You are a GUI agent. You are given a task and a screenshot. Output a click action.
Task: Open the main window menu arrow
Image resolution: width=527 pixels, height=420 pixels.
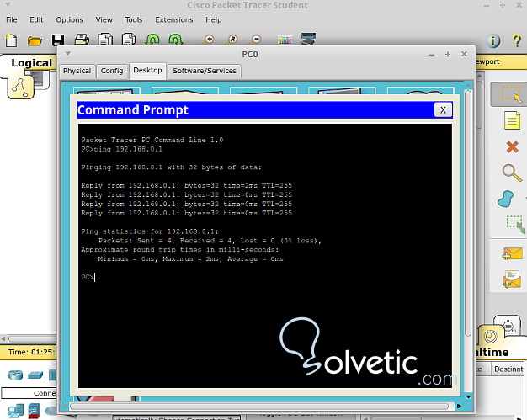(x=8, y=5)
